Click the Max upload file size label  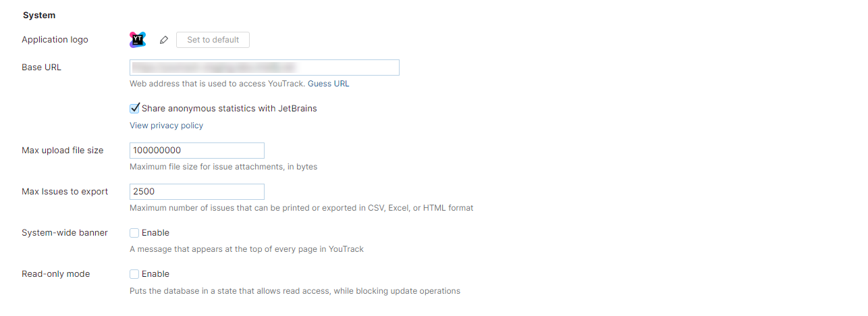(x=63, y=151)
